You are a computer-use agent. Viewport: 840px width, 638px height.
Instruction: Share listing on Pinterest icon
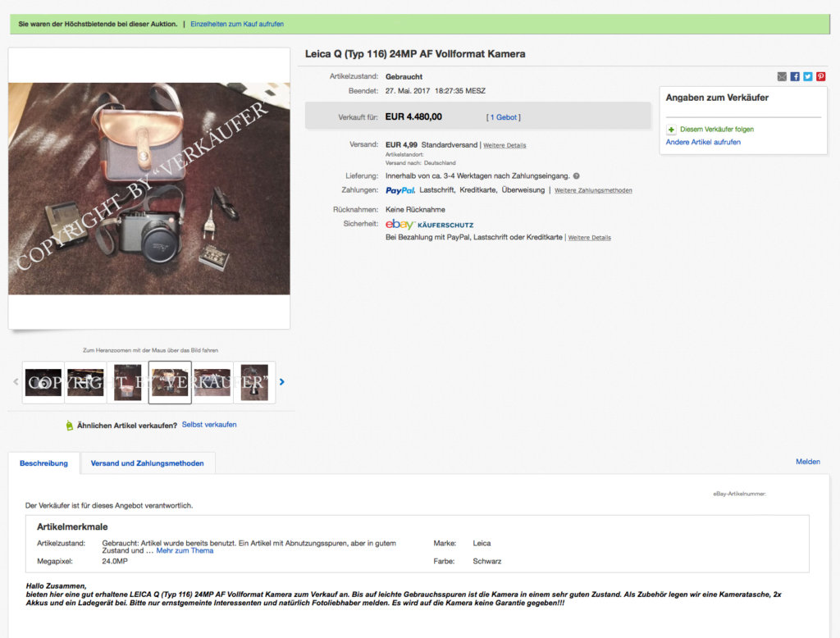(x=820, y=76)
